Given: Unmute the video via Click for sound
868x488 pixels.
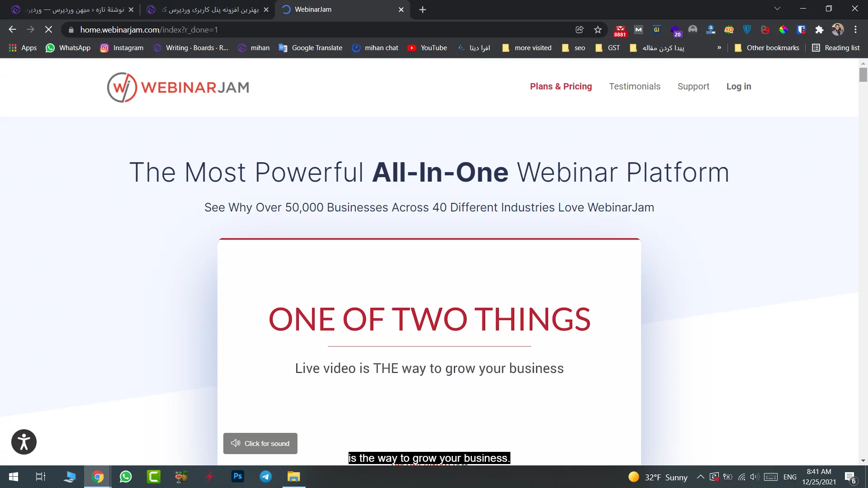Looking at the screenshot, I should (x=260, y=443).
